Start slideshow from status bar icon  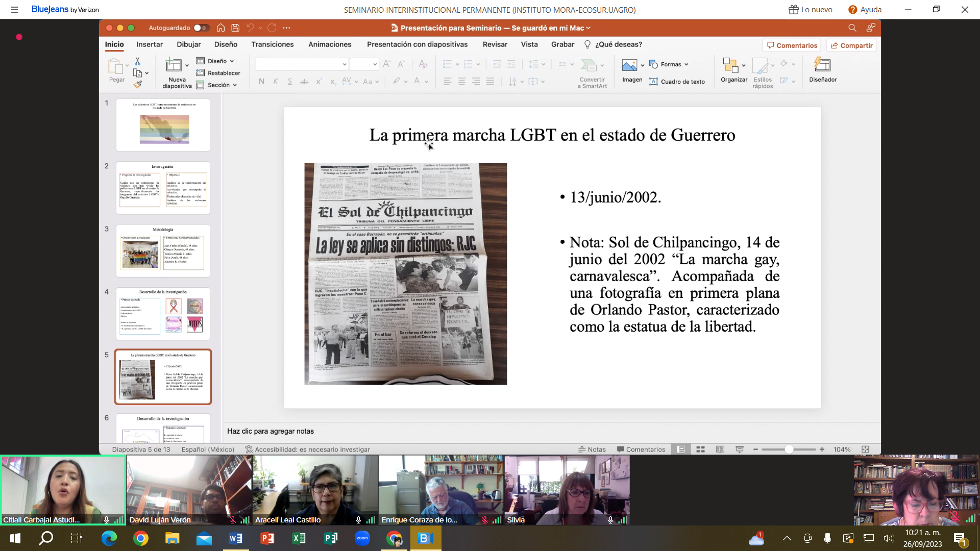[x=739, y=449]
